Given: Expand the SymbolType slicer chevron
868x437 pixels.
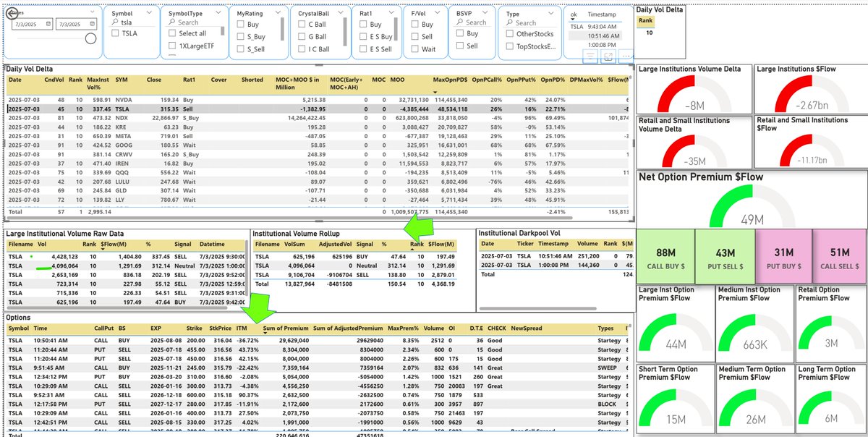Looking at the screenshot, I should [x=218, y=14].
